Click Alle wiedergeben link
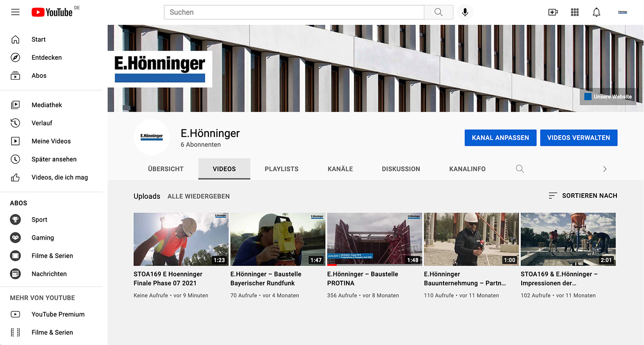 click(199, 196)
